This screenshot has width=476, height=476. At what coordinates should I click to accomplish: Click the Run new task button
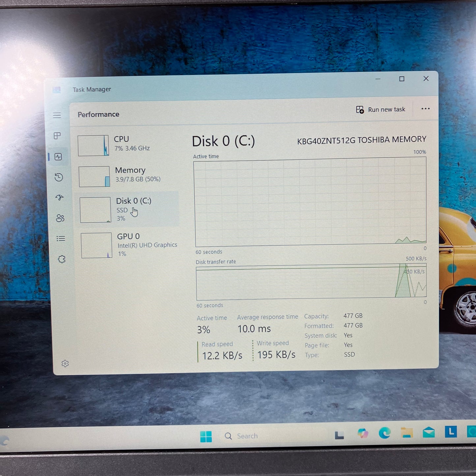tap(381, 109)
